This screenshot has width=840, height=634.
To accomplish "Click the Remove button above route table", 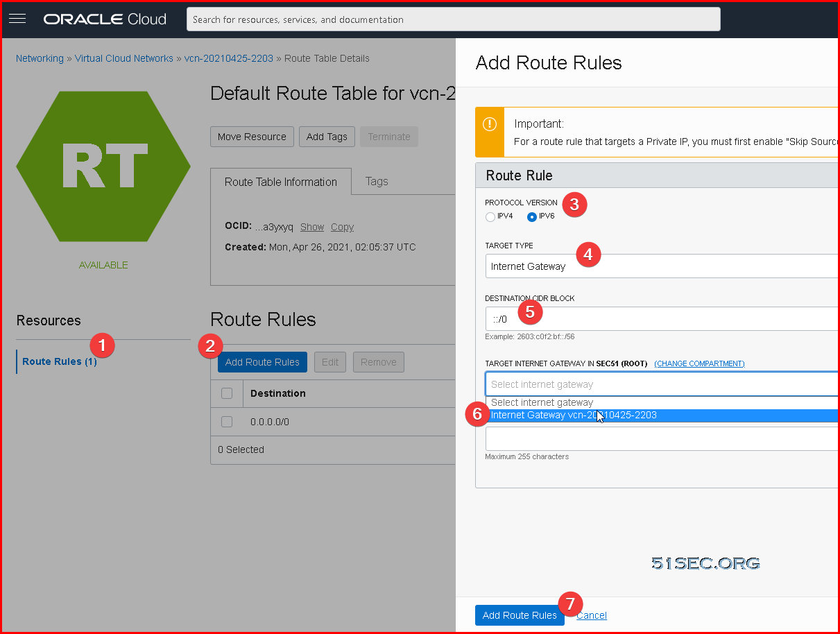I will [379, 362].
